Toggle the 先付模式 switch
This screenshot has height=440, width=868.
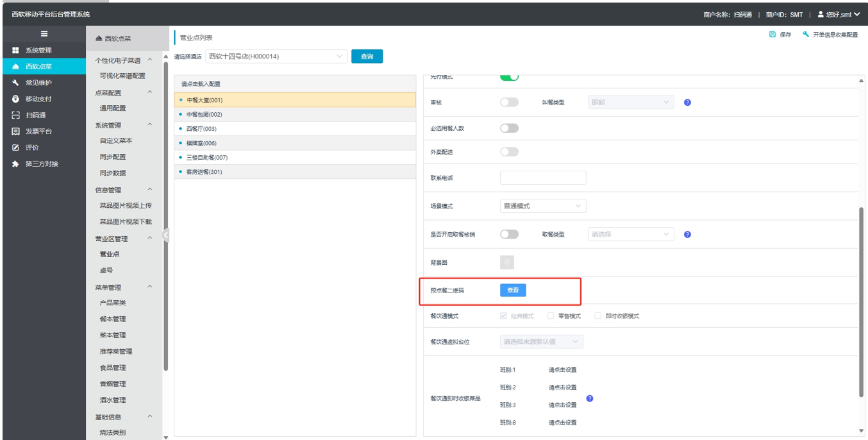(x=509, y=77)
